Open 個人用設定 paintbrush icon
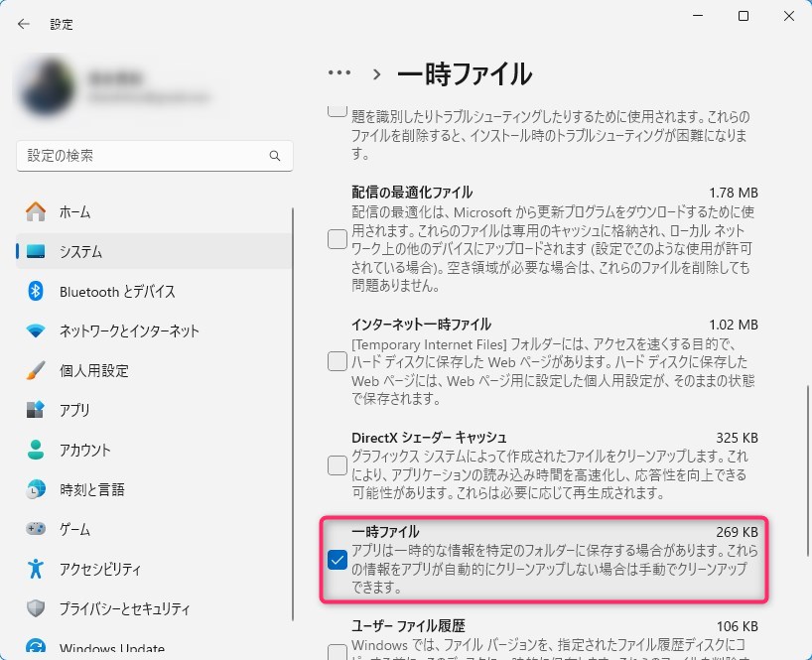Image resolution: width=812 pixels, height=660 pixels. coord(36,370)
